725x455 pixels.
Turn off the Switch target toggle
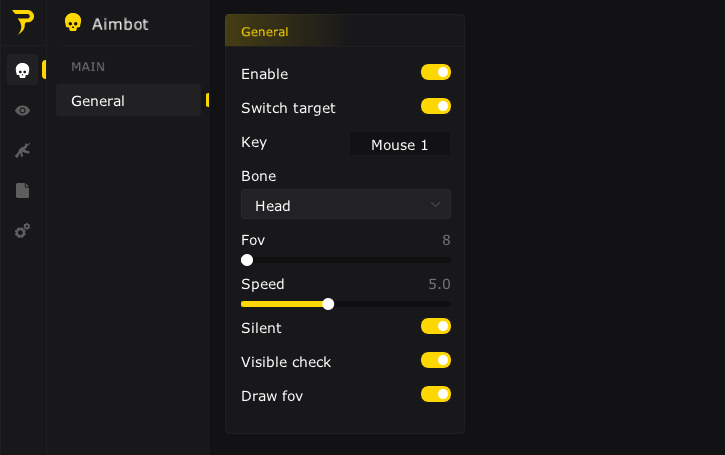point(436,106)
